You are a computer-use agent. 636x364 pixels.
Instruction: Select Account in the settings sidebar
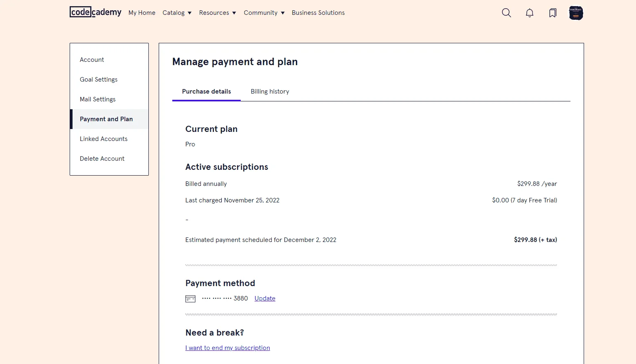[x=109, y=60]
